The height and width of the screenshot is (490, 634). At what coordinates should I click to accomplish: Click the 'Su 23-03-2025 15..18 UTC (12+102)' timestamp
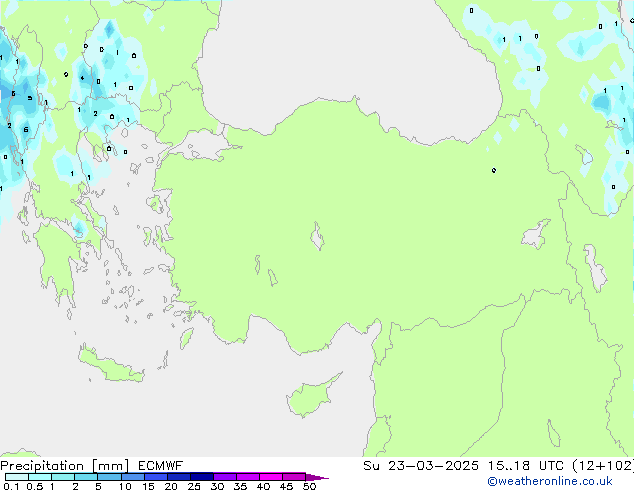point(498,466)
